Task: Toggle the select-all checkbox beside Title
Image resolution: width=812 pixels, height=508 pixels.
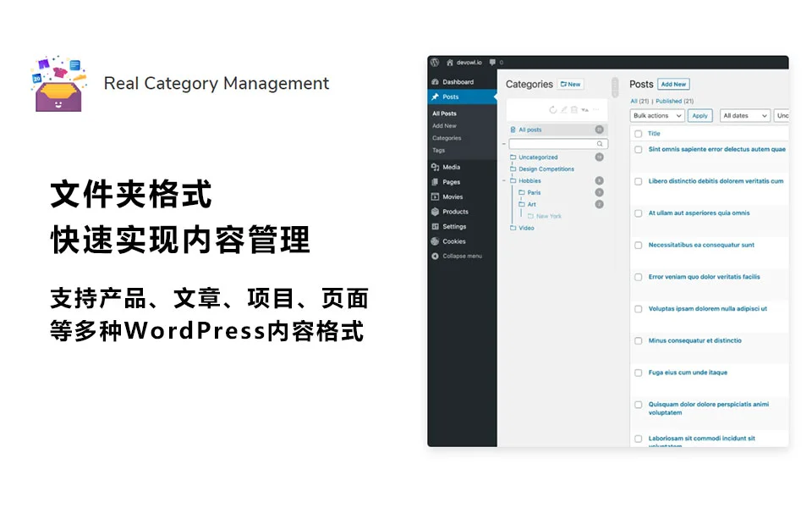Action: tap(639, 134)
